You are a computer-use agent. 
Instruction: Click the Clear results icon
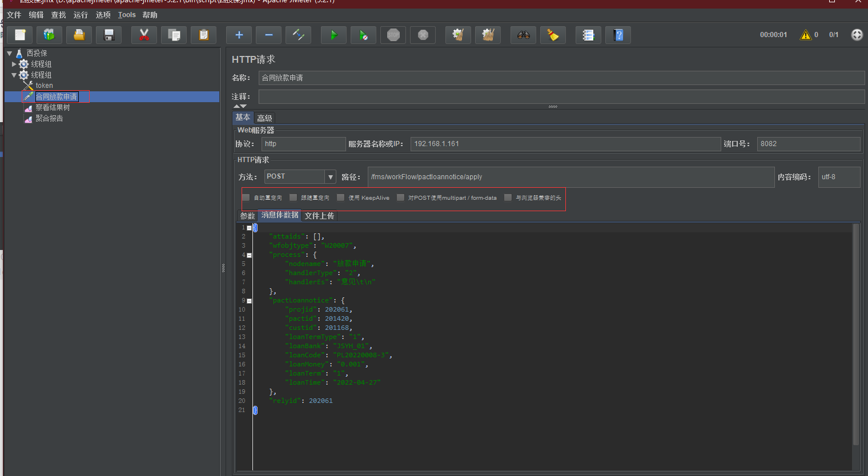pos(459,35)
